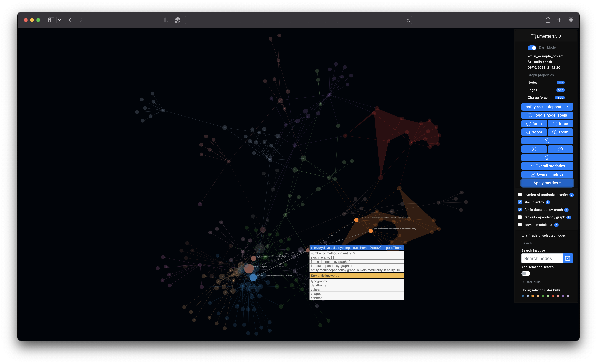The image size is (597, 364).
Task: Show Safari tab overview grid icon
Action: click(x=571, y=20)
